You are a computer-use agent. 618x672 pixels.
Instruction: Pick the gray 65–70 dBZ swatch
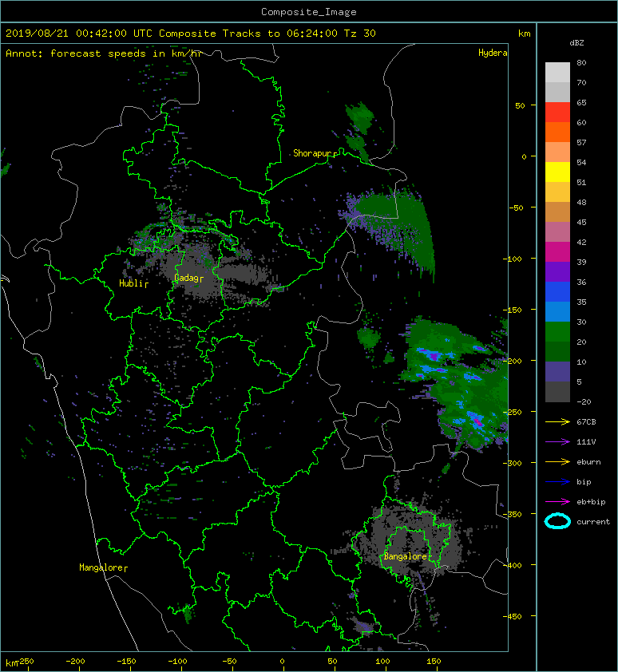coord(557,92)
